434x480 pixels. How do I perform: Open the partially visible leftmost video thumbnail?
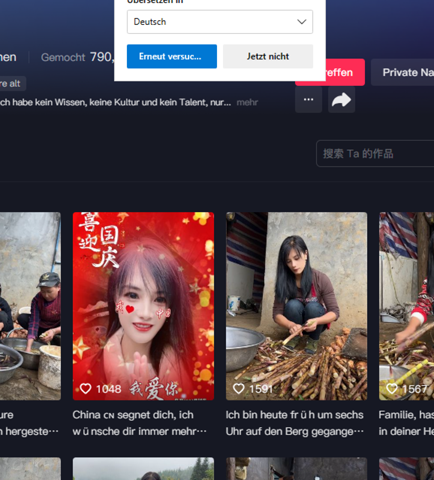[30, 306]
